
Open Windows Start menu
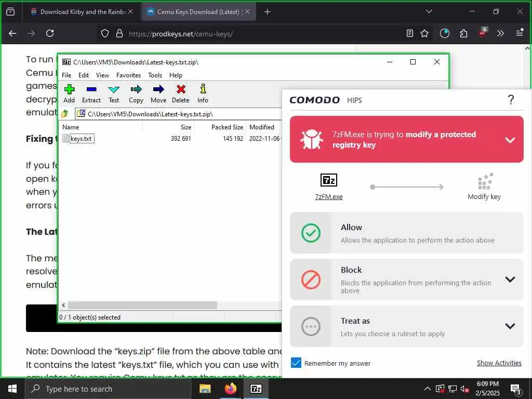12,389
